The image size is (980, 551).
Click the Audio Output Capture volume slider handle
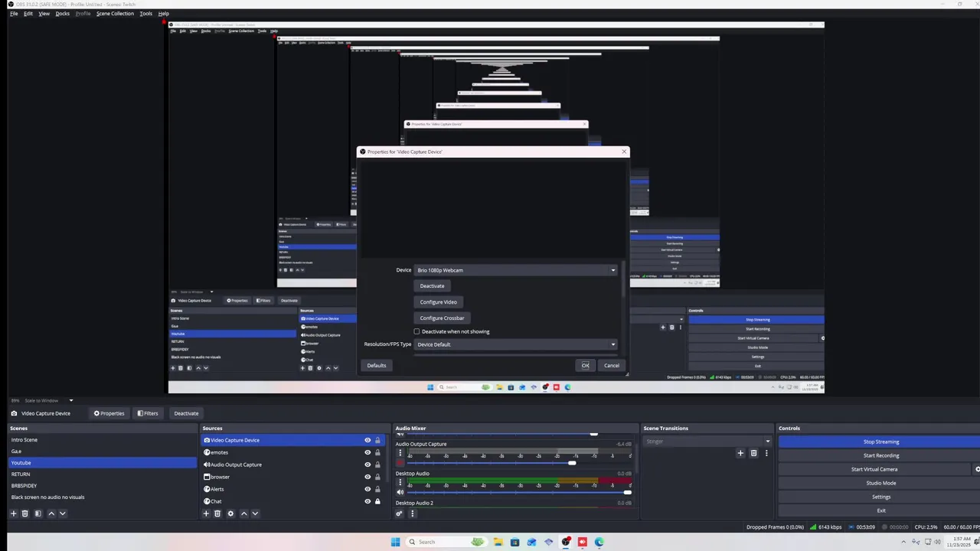(x=572, y=463)
